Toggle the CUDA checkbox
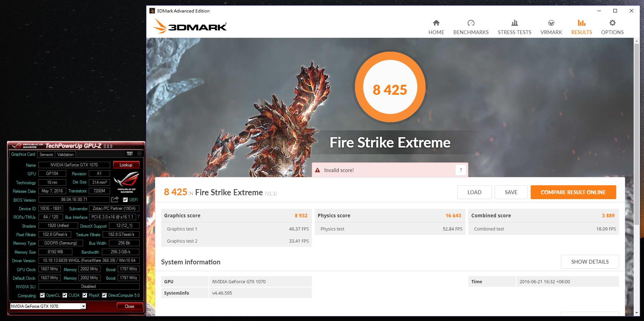 65,295
